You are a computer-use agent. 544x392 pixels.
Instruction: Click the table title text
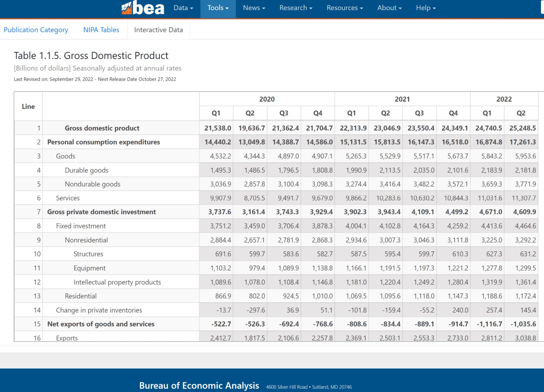pyautogui.click(x=91, y=55)
